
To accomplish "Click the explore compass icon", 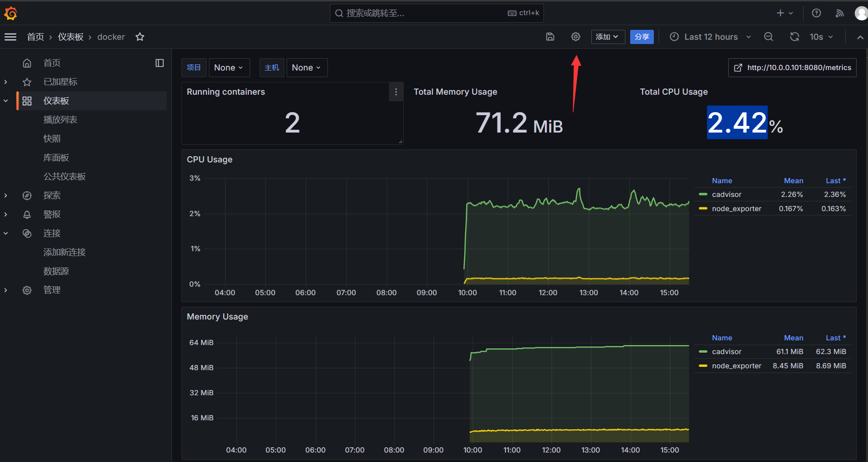I will pos(27,195).
